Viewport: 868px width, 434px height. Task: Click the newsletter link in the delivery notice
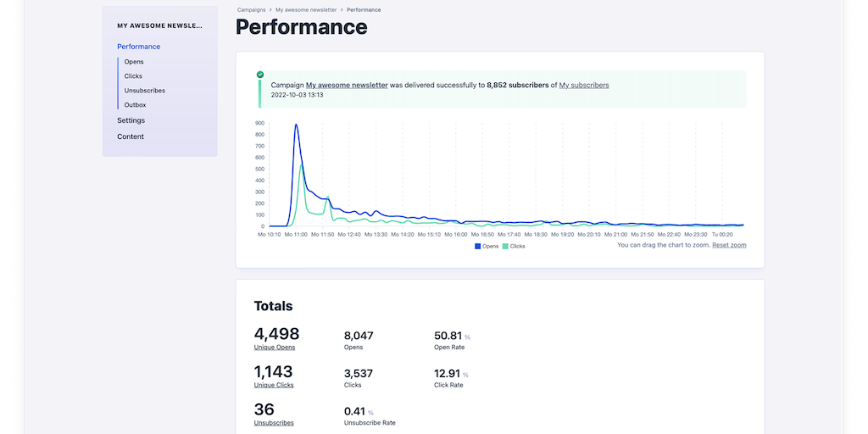(x=347, y=85)
